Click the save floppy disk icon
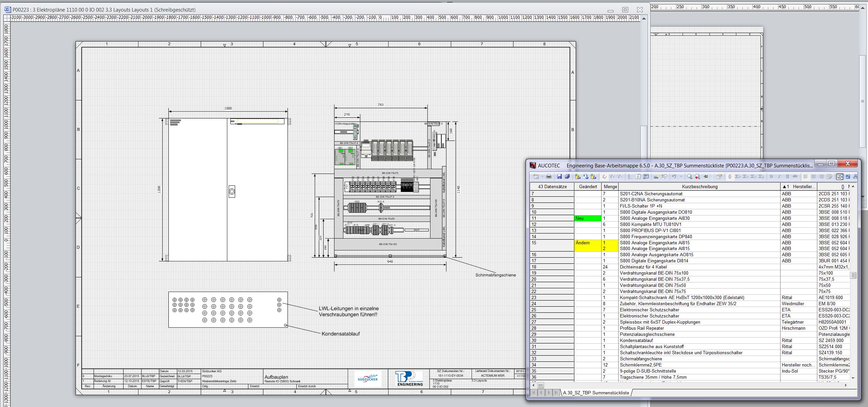The width and height of the screenshot is (868, 407). tap(559, 177)
